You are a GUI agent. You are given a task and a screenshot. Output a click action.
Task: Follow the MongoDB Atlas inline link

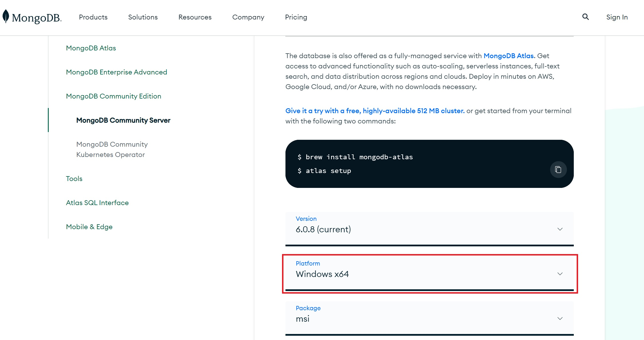click(x=509, y=56)
